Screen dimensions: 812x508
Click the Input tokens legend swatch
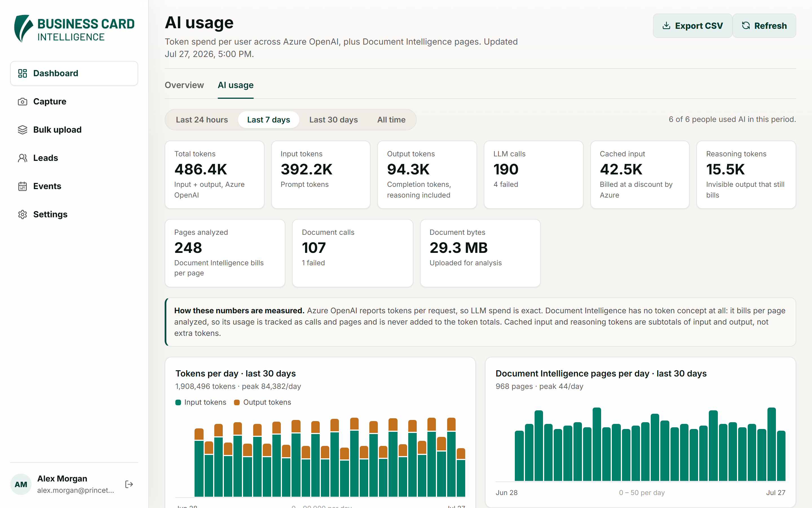click(178, 402)
